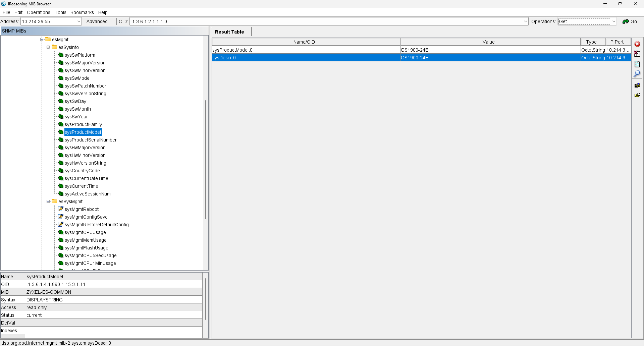
Task: Click the esSysMgmt folder icon
Action: coord(54,201)
